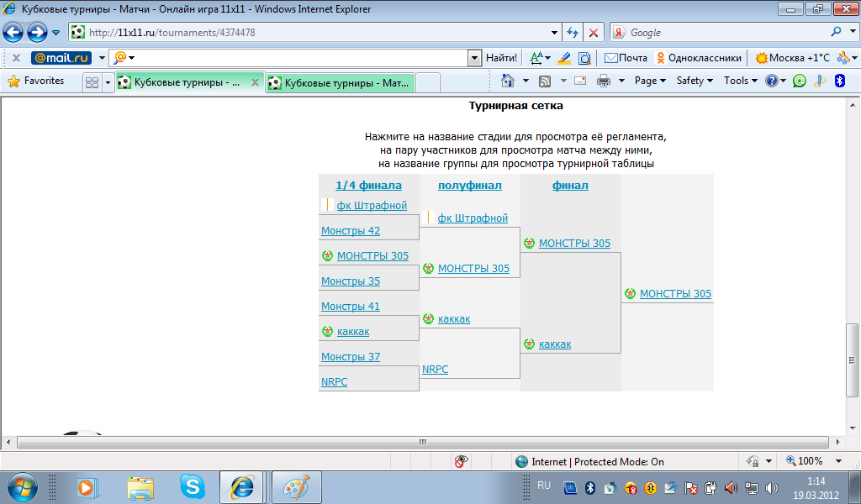
Task: Click into the Google search box
Action: coord(723,33)
